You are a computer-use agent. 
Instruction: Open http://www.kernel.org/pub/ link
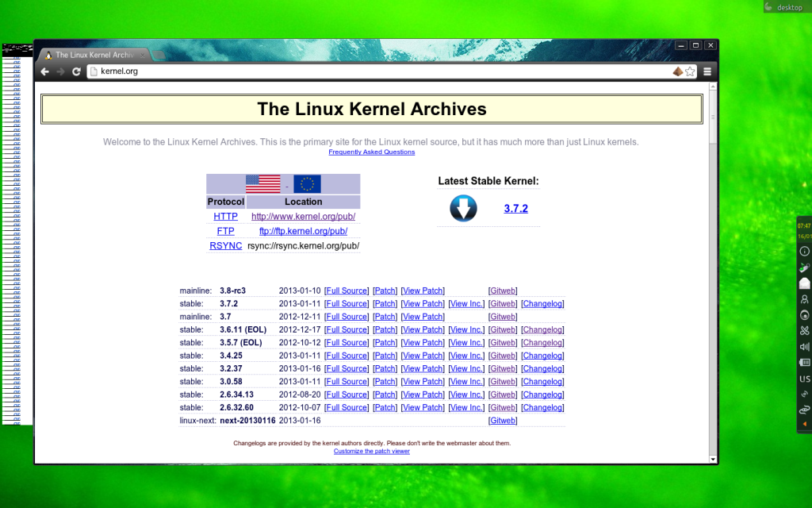click(303, 216)
